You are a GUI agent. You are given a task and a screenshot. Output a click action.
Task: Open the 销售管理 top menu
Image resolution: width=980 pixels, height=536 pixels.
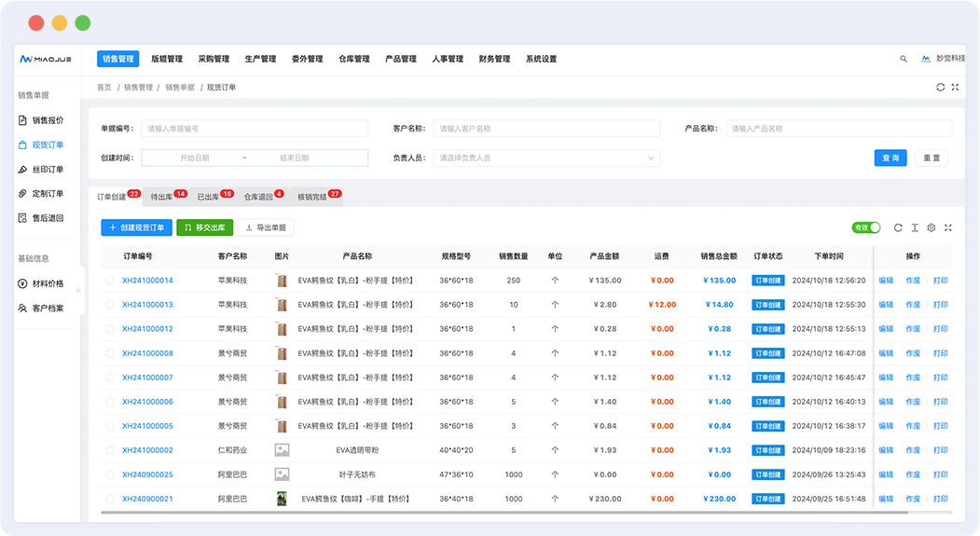[118, 59]
